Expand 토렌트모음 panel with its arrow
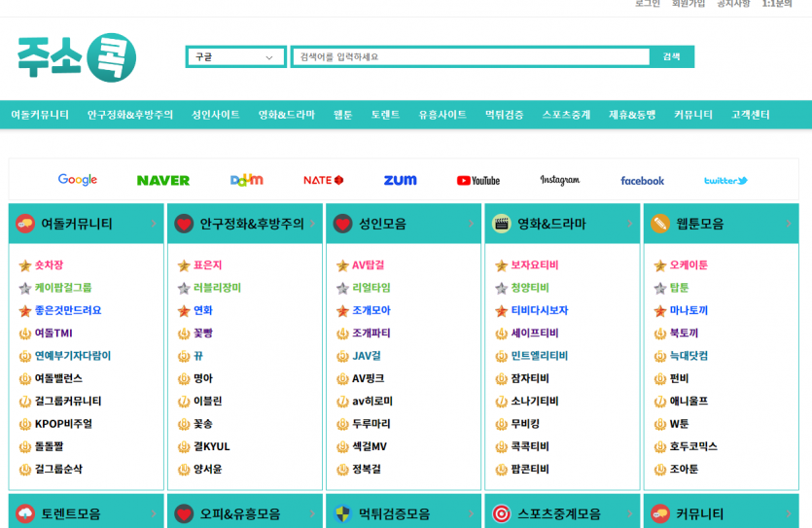Screen dimensions: 812x528 (x=154, y=513)
